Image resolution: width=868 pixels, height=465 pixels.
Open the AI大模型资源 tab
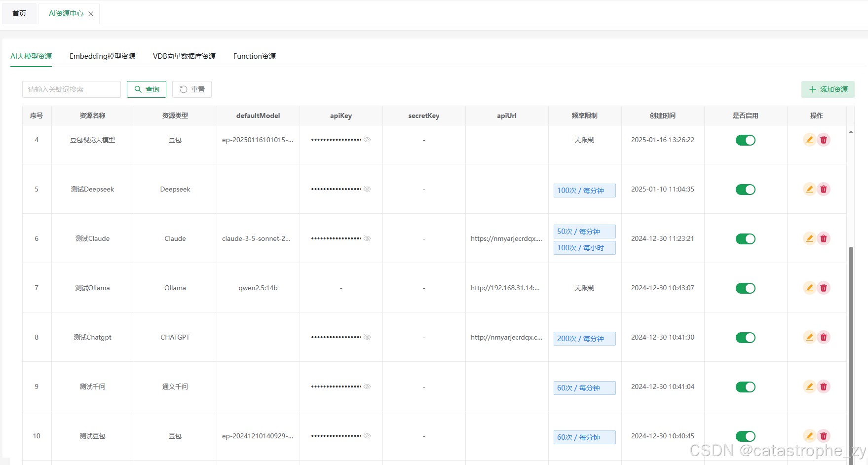31,56
